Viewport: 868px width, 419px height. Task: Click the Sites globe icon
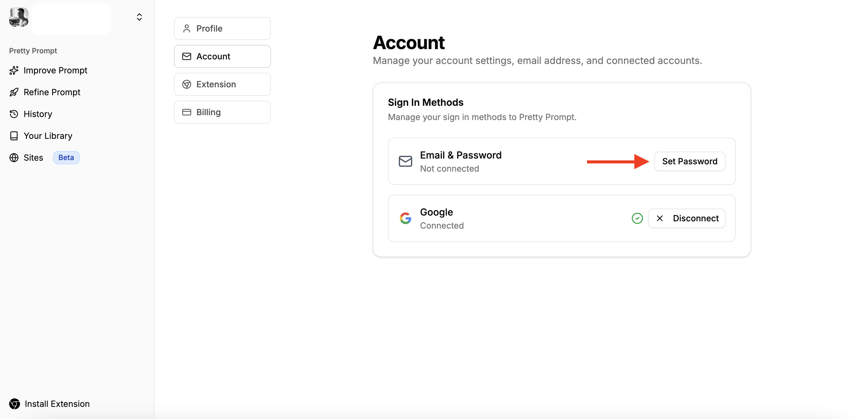point(14,157)
